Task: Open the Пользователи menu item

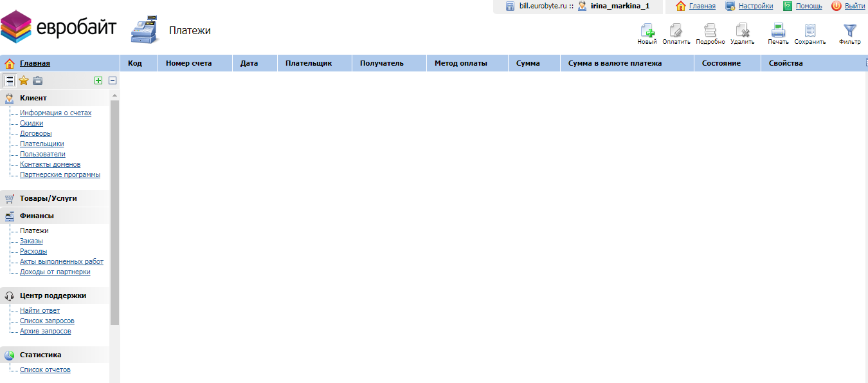Action: (42, 154)
